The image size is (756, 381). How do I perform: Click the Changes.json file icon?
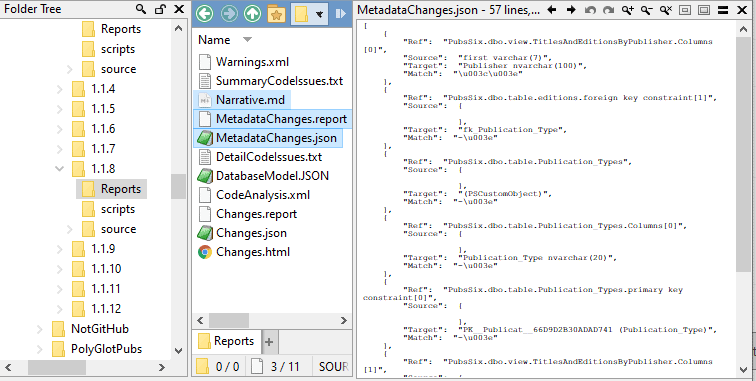pos(205,233)
